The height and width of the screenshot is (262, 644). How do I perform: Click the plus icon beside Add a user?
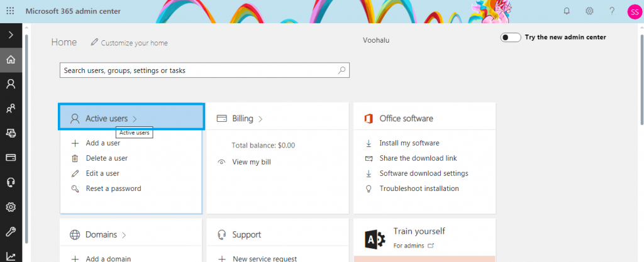(75, 143)
